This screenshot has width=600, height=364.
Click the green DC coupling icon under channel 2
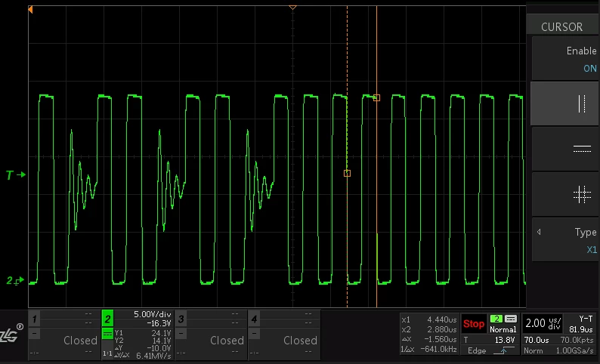(107, 334)
